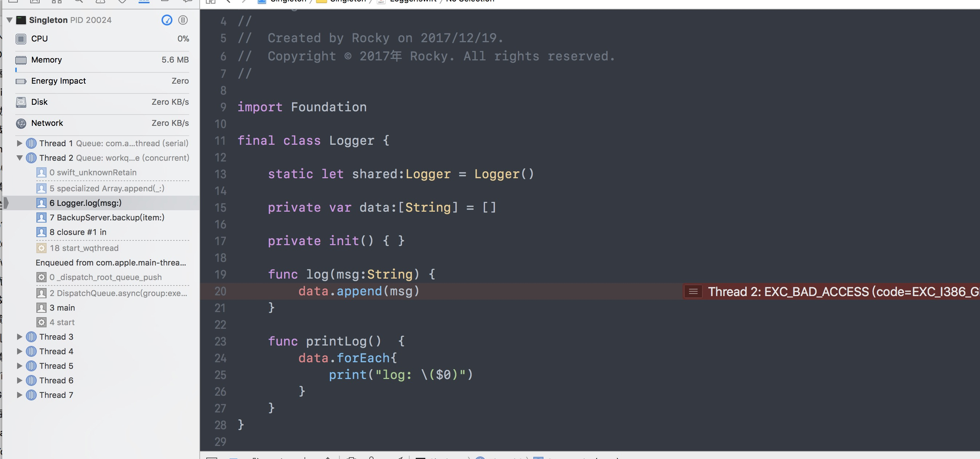The width and height of the screenshot is (980, 459).
Task: Click the thread pause icon beside Singleton PID
Action: (x=183, y=20)
